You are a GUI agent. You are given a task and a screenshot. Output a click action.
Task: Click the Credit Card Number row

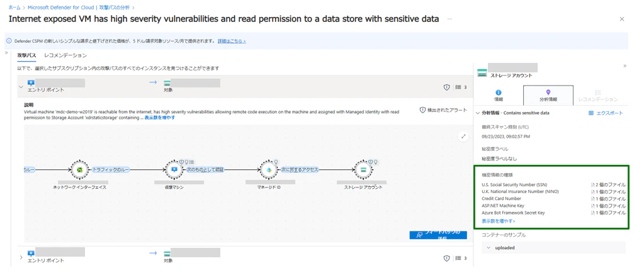pyautogui.click(x=553, y=199)
